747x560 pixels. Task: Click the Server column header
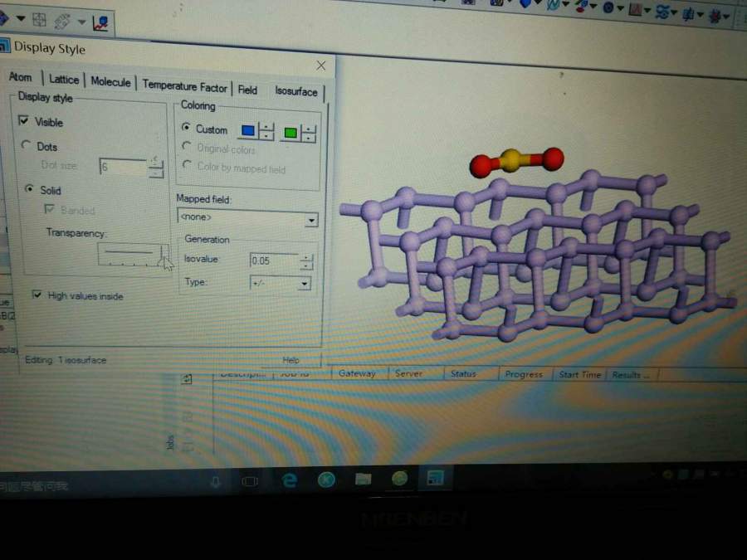pos(408,374)
